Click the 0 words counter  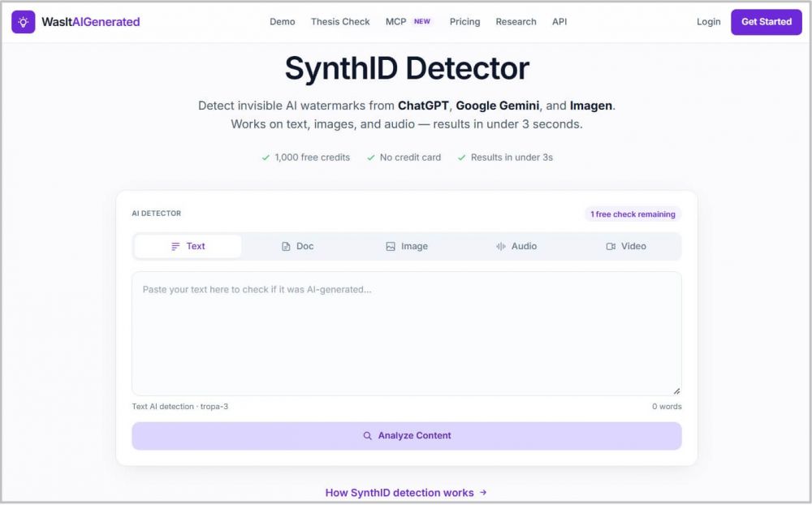(667, 407)
